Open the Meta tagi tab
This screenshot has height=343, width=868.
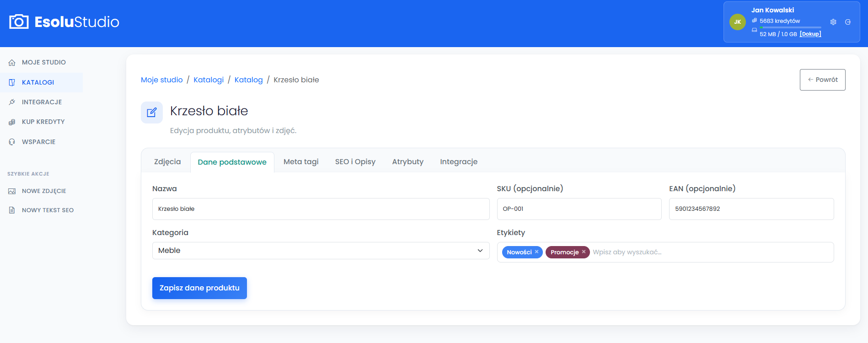pos(301,162)
